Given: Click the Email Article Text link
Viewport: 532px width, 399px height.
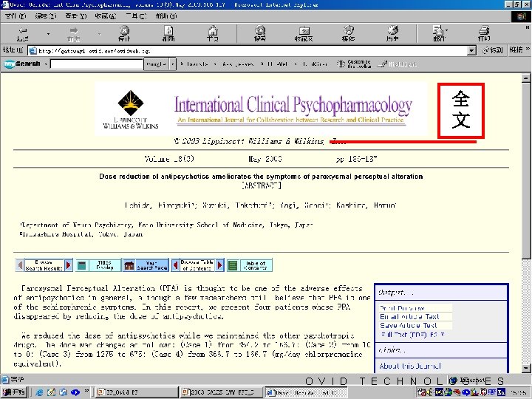Looking at the screenshot, I should coord(409,316).
